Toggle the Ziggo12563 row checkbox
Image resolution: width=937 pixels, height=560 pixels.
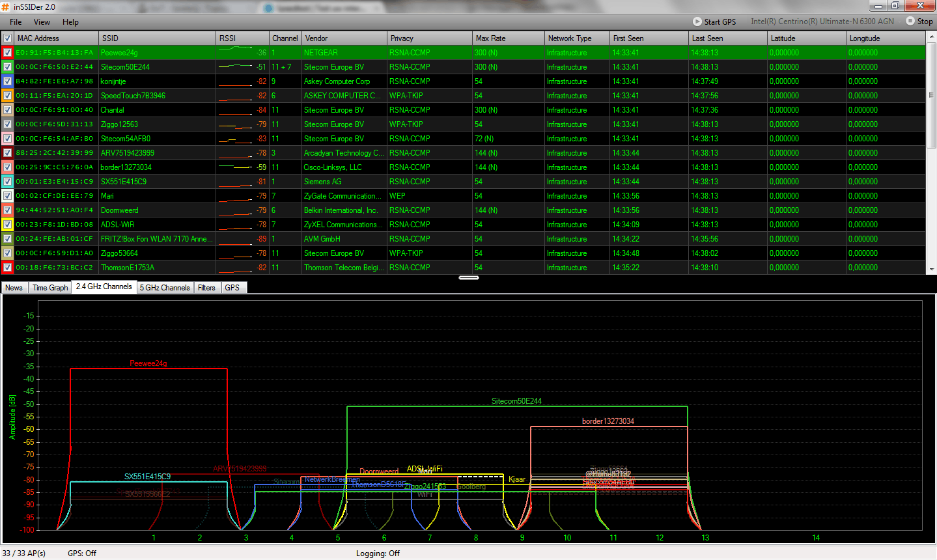pyautogui.click(x=7, y=124)
